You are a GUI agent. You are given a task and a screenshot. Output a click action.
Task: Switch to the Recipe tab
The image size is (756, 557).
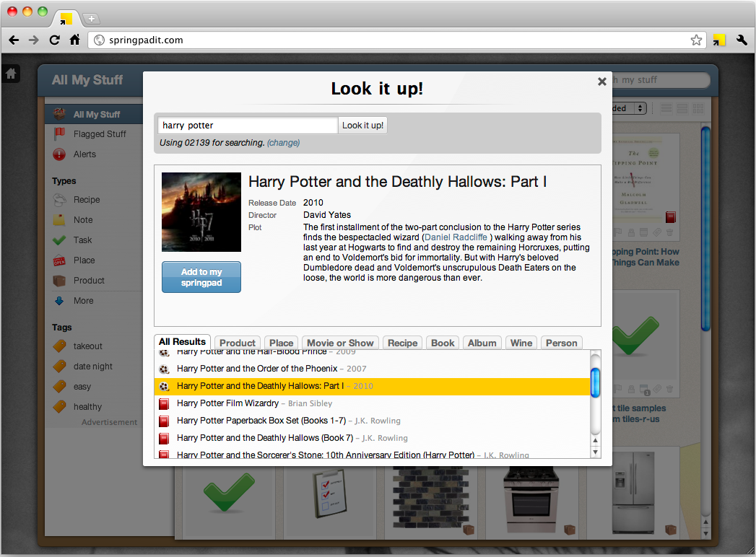(403, 343)
